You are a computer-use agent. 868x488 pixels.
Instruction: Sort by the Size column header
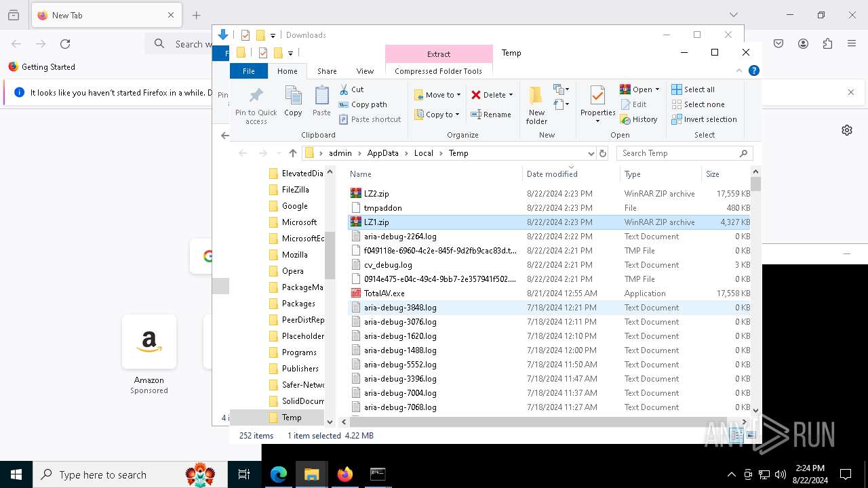726,174
